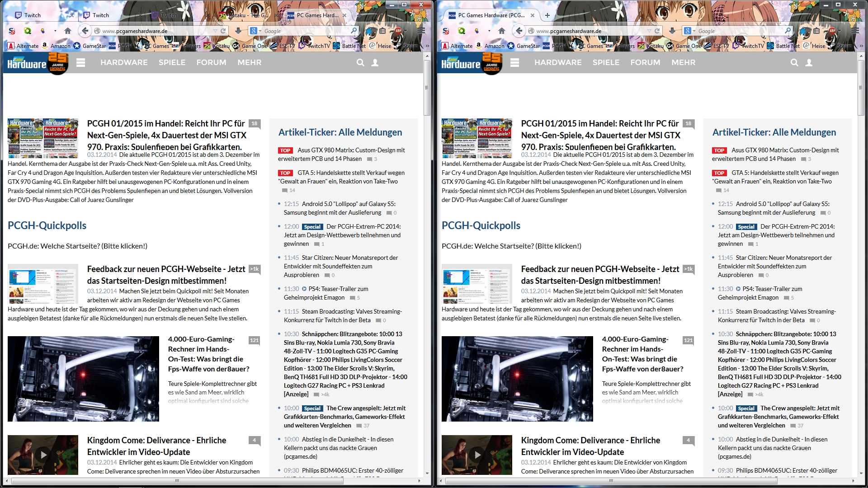
Task: Reload the page in the right browser window
Action: click(657, 31)
